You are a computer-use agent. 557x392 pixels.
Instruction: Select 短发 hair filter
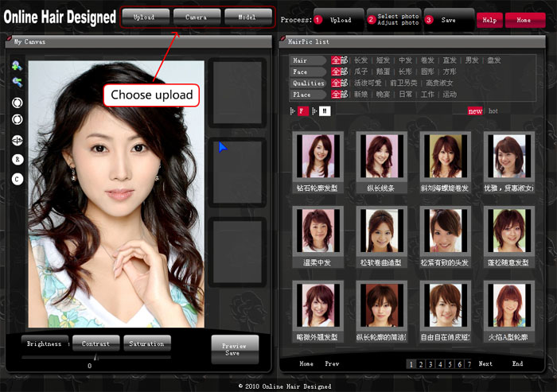383,60
